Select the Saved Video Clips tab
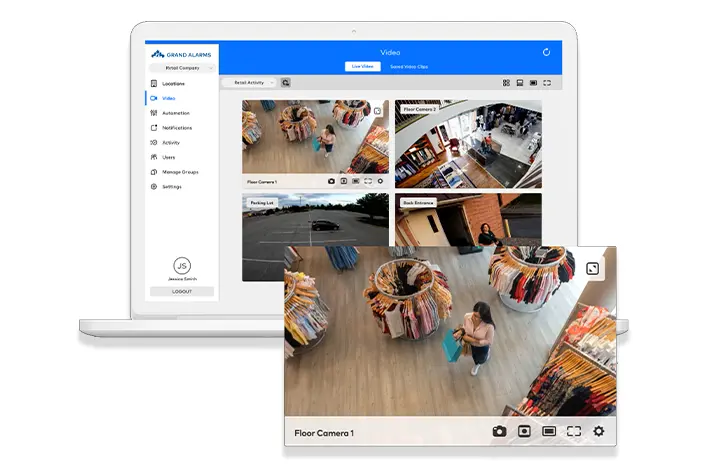Viewport: 704px width, 471px height. [410, 66]
